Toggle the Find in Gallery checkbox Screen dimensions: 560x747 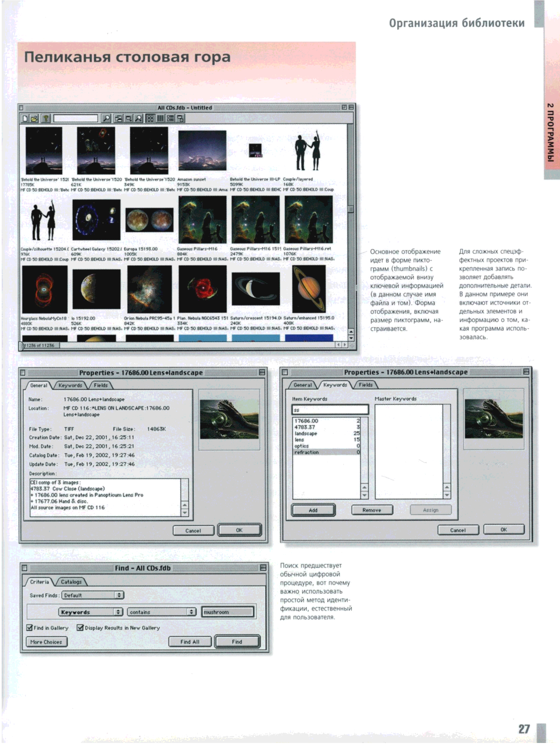pyautogui.click(x=30, y=628)
